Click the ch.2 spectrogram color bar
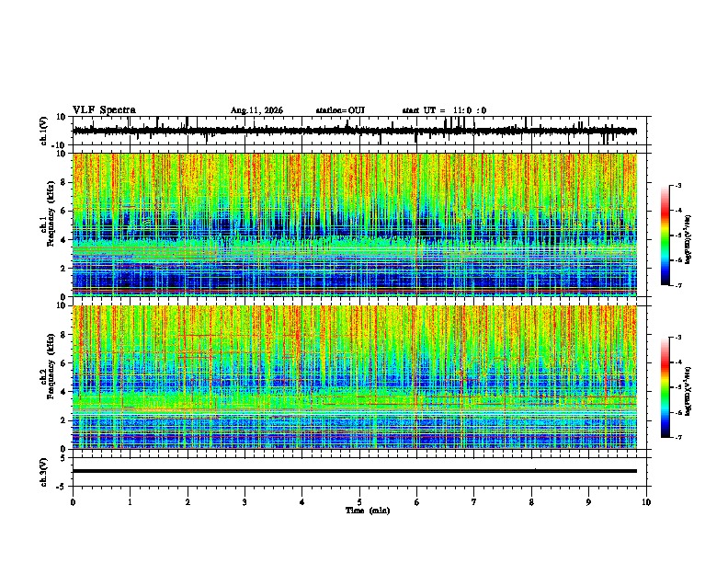The width and height of the screenshot is (728, 563). 665,387
